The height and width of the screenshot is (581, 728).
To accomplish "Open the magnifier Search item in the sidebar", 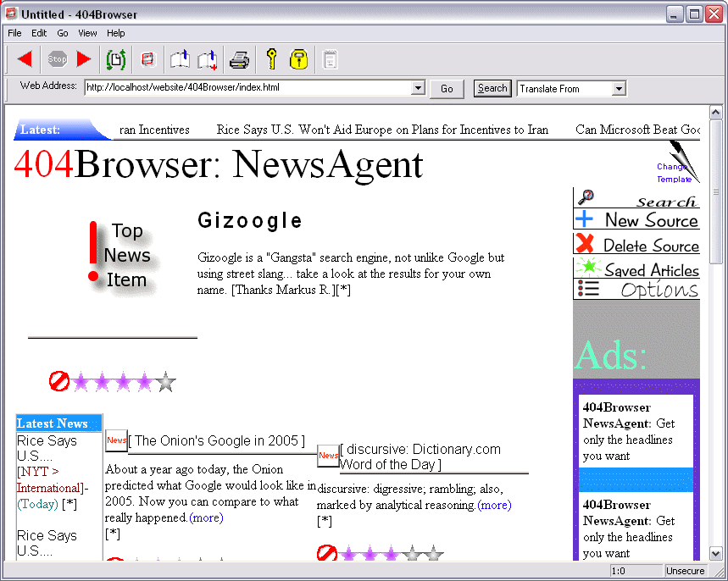I will click(636, 198).
